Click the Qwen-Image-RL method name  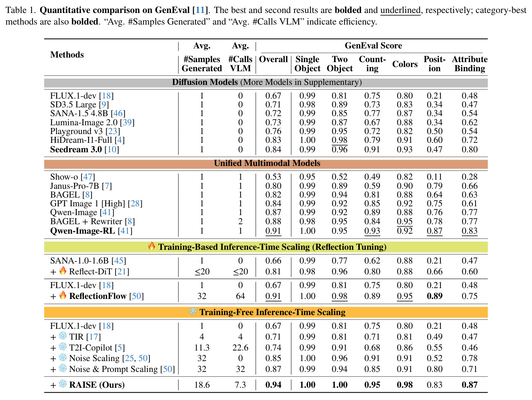(82, 231)
